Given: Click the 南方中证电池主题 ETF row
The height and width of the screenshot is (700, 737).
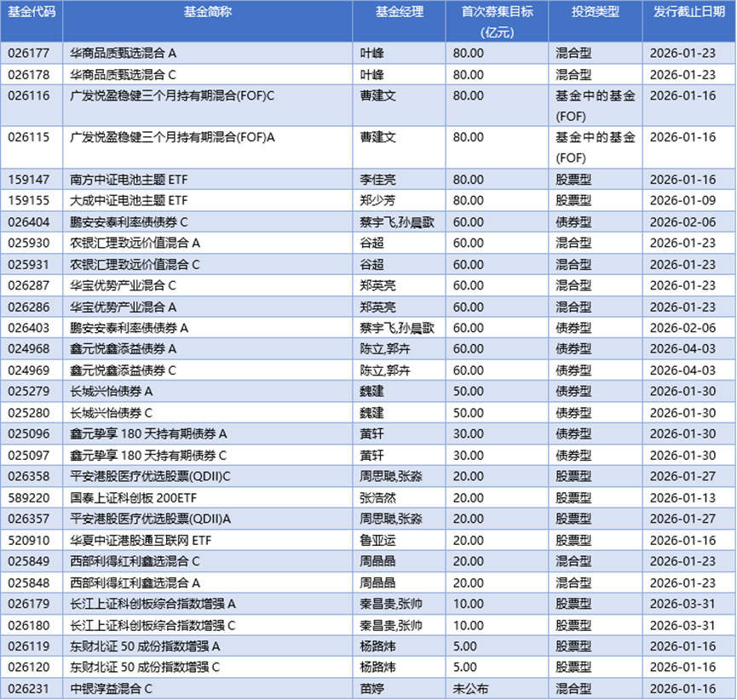Looking at the screenshot, I should pyautogui.click(x=128, y=180).
